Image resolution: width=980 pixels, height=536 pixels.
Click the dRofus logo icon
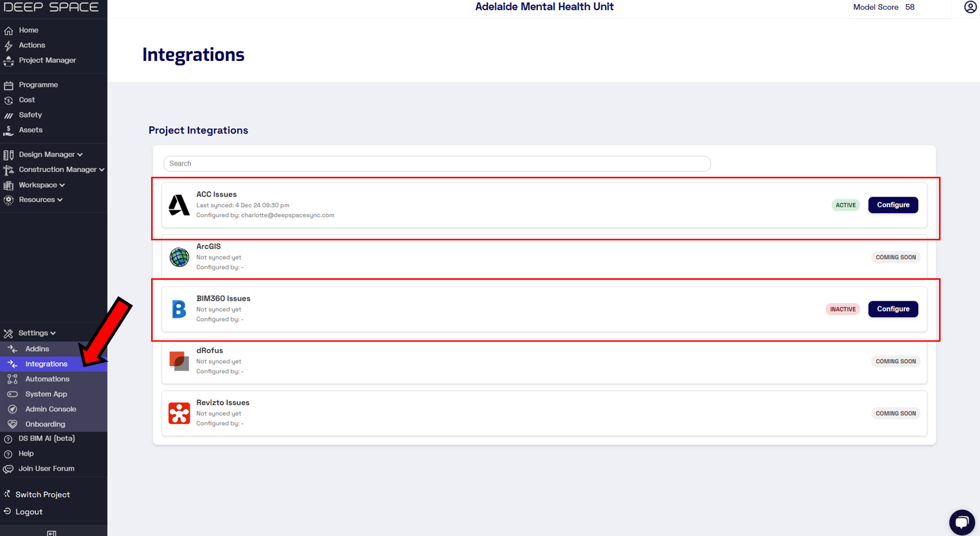(179, 361)
